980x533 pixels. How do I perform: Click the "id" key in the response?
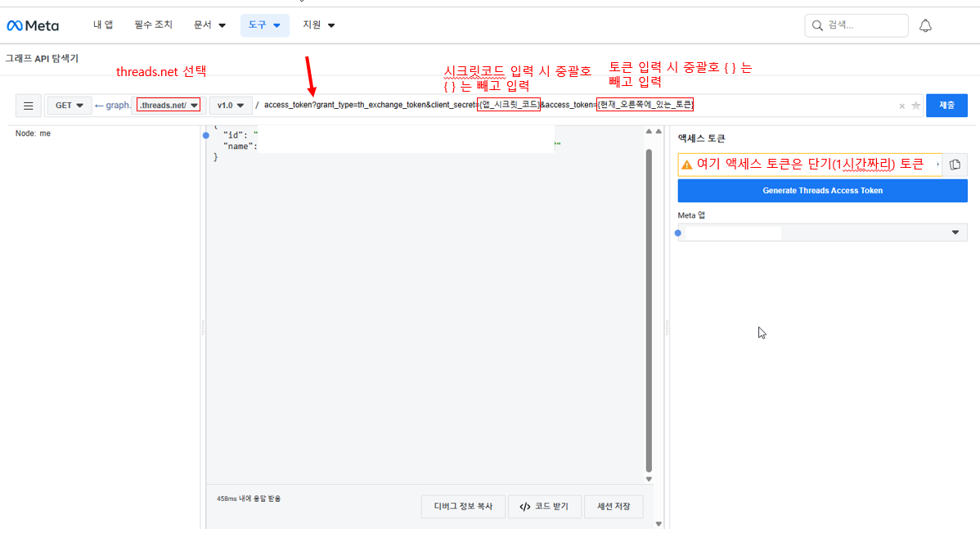(x=232, y=135)
